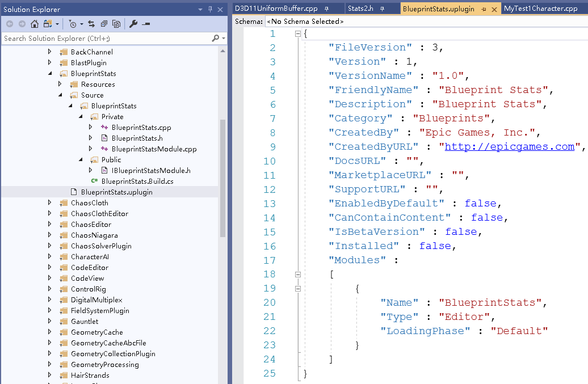Toggle auto-hide pin on Solution Explorer
This screenshot has width=588, height=384.
(211, 10)
